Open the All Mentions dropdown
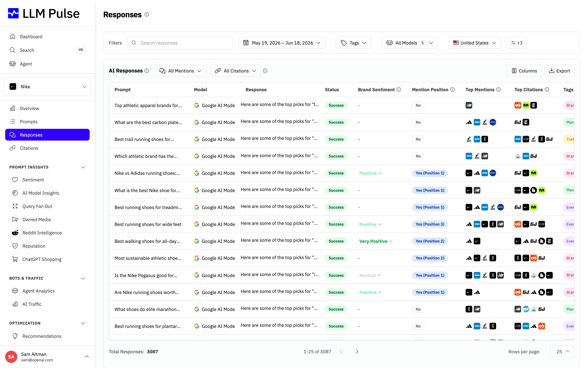 180,71
